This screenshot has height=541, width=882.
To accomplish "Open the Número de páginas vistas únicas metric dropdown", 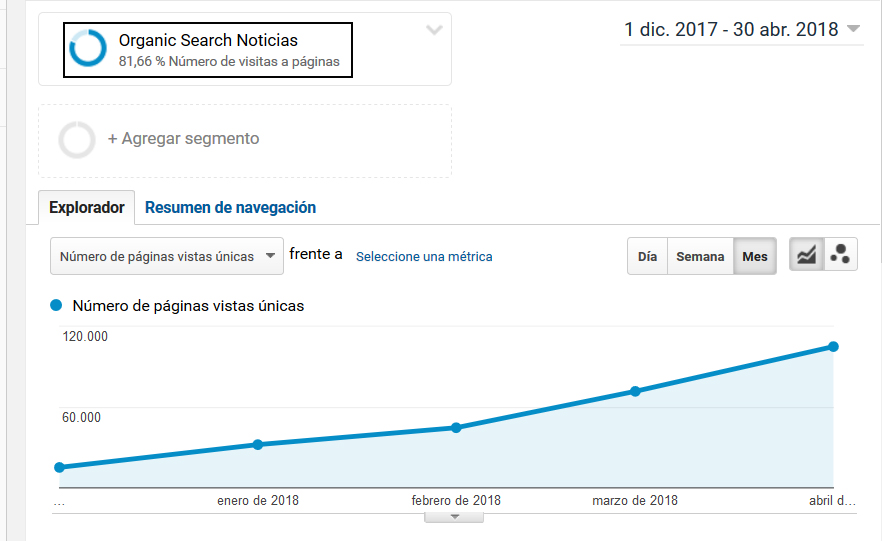I will (166, 256).
